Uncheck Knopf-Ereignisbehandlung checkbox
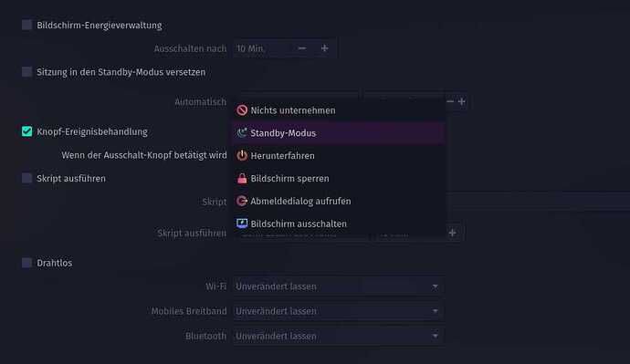630x364 pixels. tap(26, 131)
